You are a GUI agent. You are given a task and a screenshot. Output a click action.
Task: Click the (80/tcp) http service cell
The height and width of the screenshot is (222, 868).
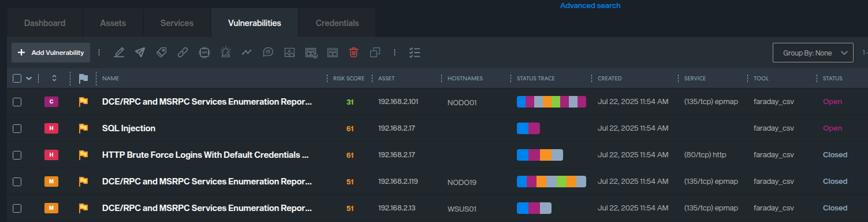point(705,155)
